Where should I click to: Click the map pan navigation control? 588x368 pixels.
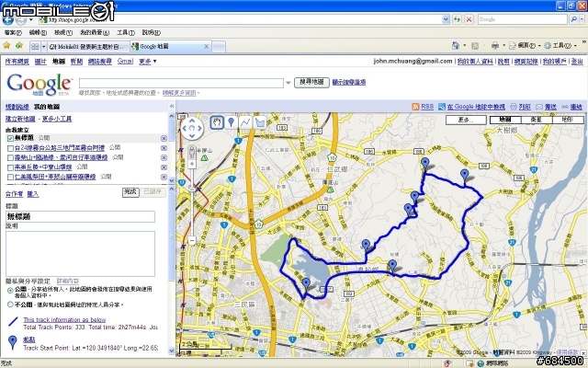[192, 128]
